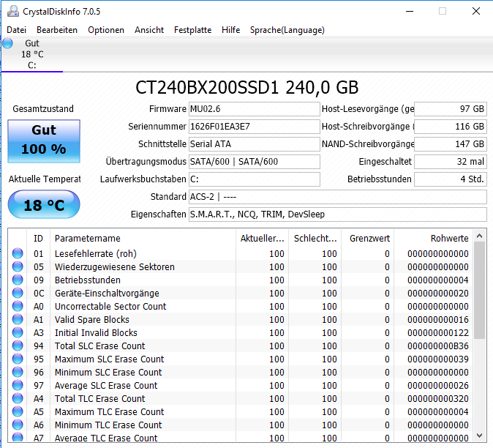
Task: Click the CT240BX200SSD1 240,0 GB drive title
Action: [x=246, y=87]
